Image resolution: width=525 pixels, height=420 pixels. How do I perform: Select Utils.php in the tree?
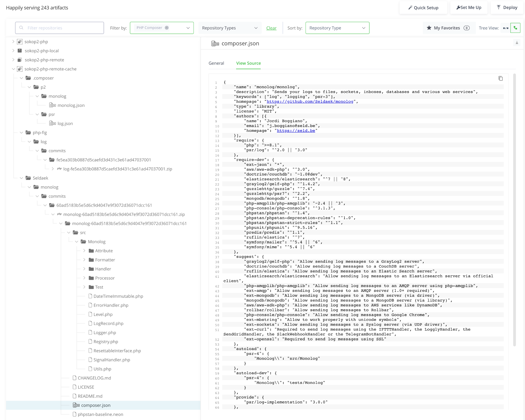pyautogui.click(x=102, y=369)
